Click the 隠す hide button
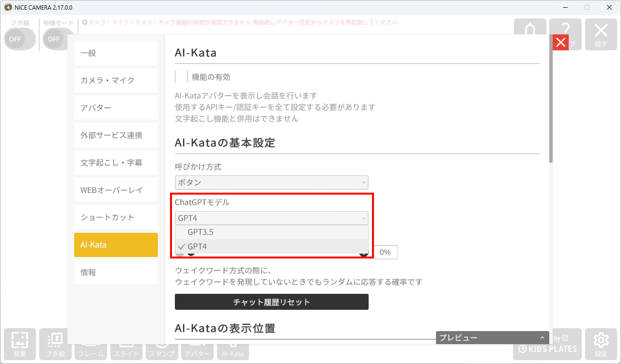The height and width of the screenshot is (364, 621). 601,34
